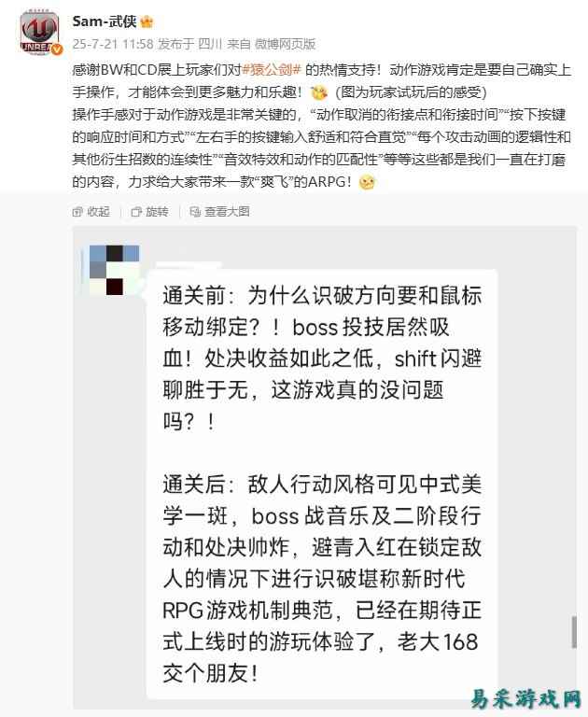The image size is (588, 717).
Task: Click the crown membership icon beside username
Action: point(147,22)
